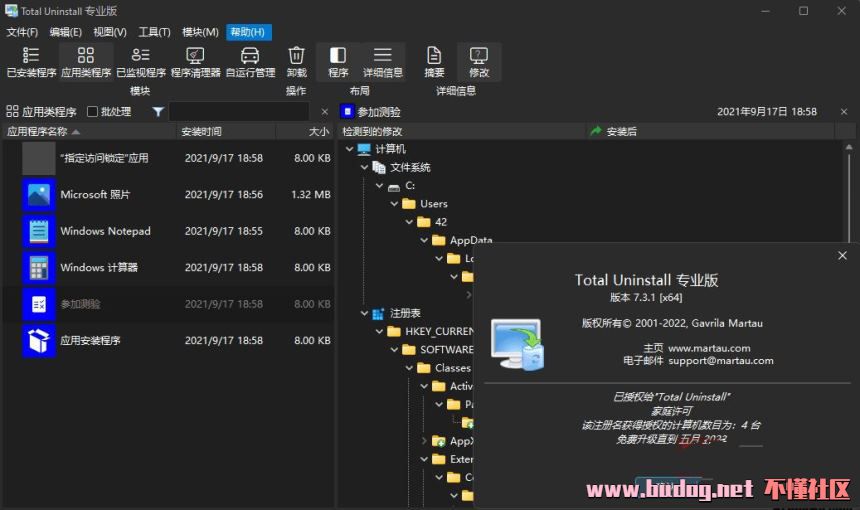Show the 摘要 view

point(434,62)
